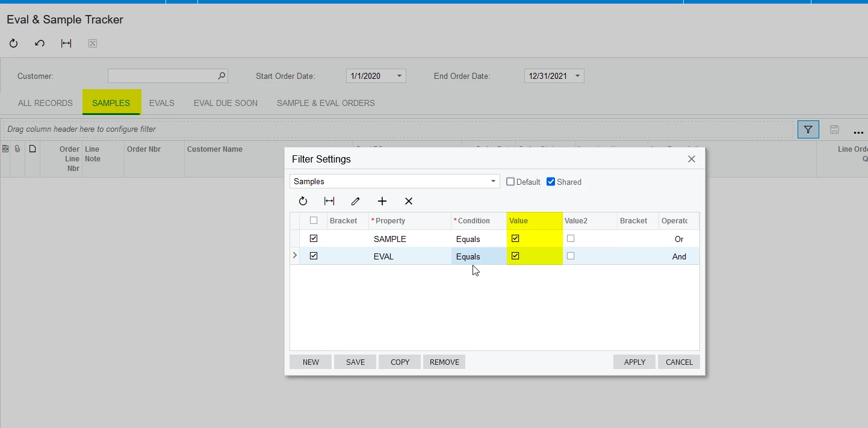868x428 pixels.
Task: Select the EVAL row expander arrow
Action: click(x=295, y=255)
